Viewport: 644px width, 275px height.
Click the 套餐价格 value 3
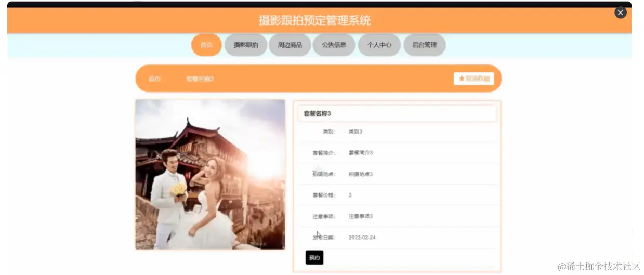pyautogui.click(x=350, y=195)
